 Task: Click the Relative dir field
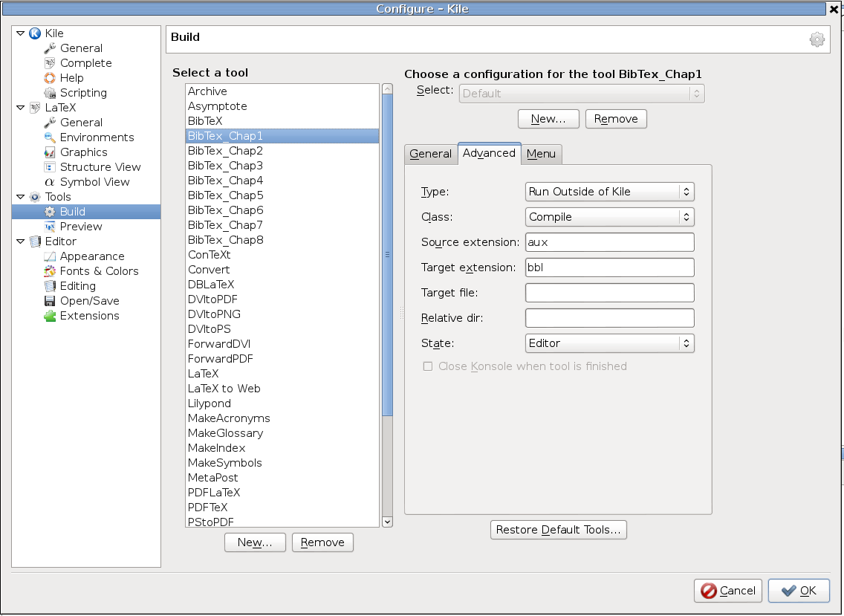click(610, 318)
